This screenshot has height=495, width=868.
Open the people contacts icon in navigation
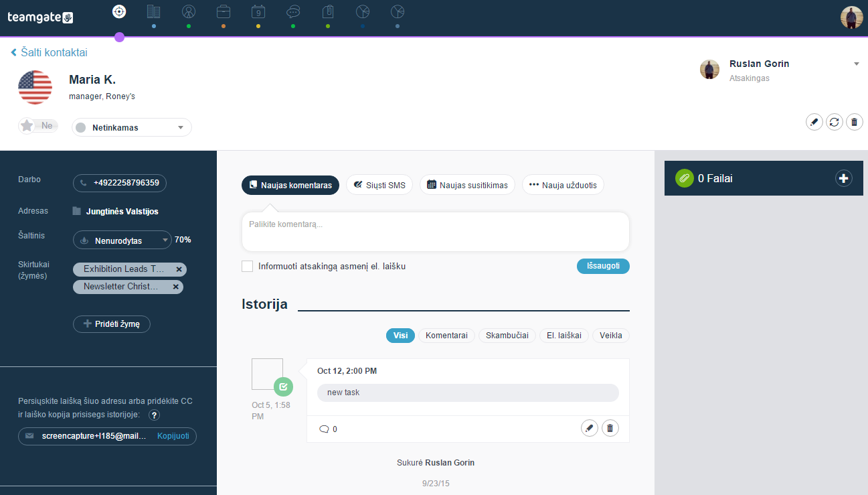coord(189,11)
